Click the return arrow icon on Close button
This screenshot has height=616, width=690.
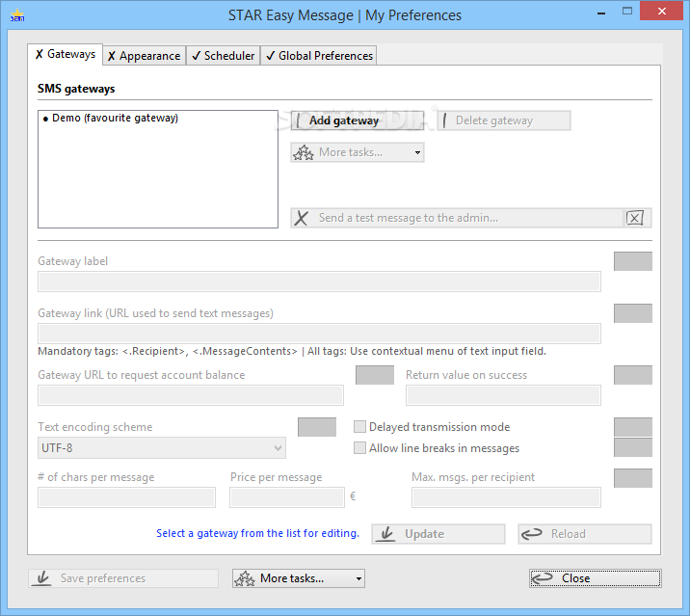point(543,578)
